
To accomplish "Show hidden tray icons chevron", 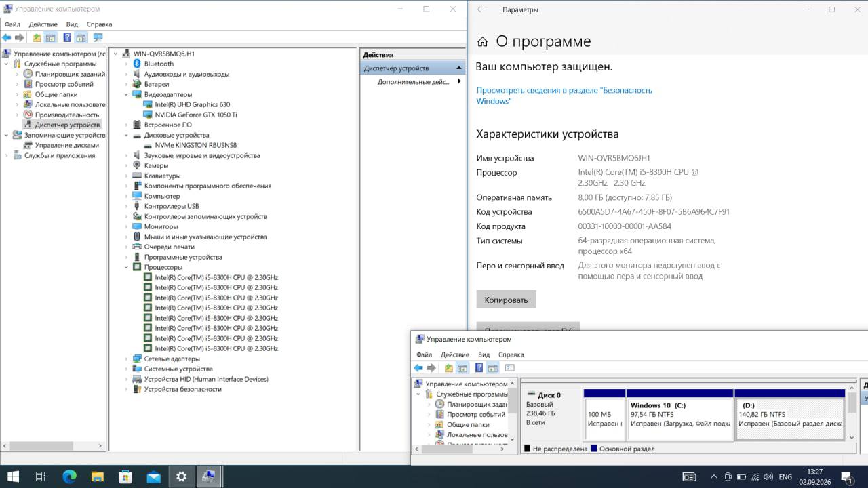I will click(713, 477).
